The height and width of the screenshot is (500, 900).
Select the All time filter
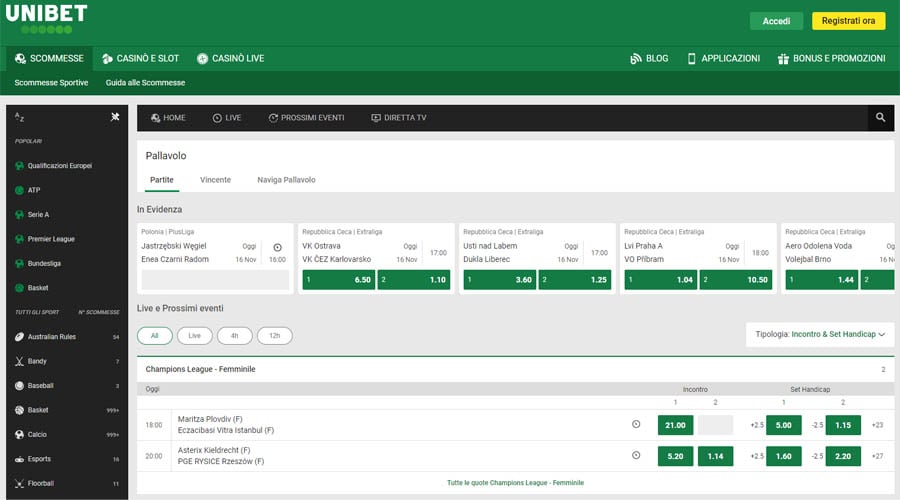[x=154, y=336]
